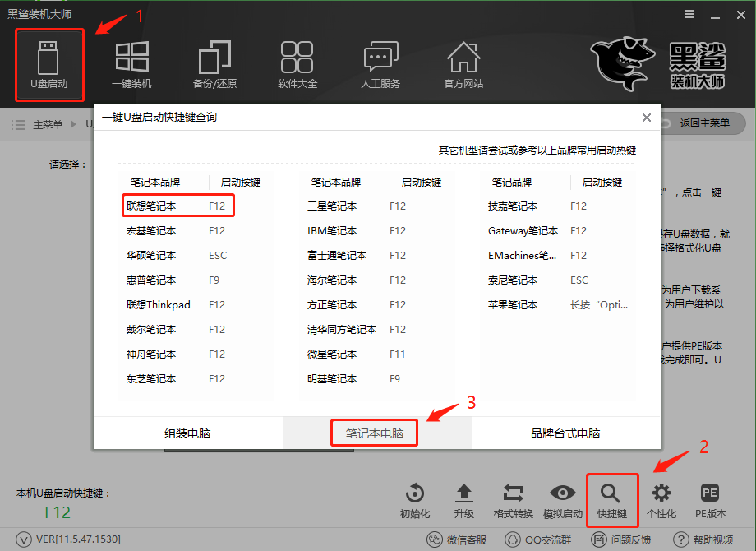Open 人工服务 customer support
The width and height of the screenshot is (756, 551).
click(x=380, y=64)
